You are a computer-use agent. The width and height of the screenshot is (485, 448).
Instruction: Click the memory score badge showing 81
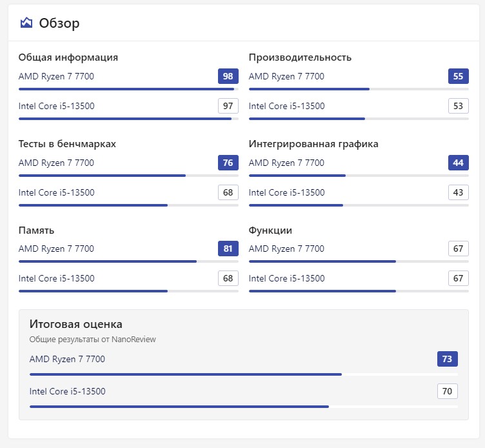click(x=228, y=249)
